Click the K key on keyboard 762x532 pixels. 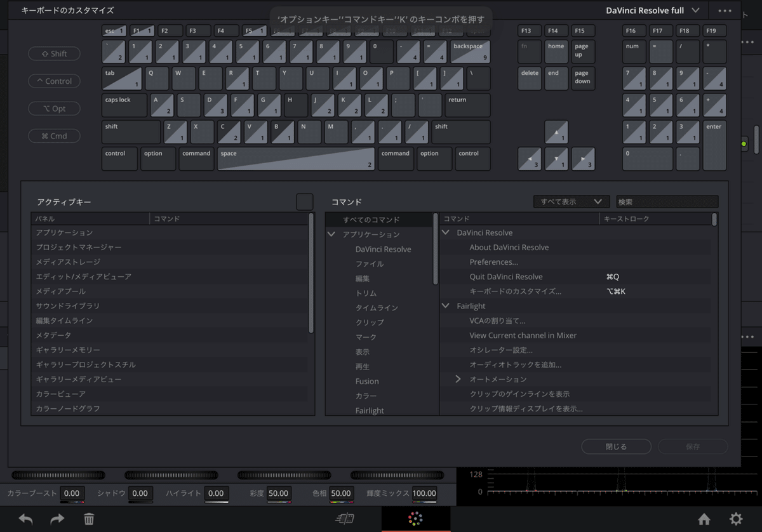349,105
